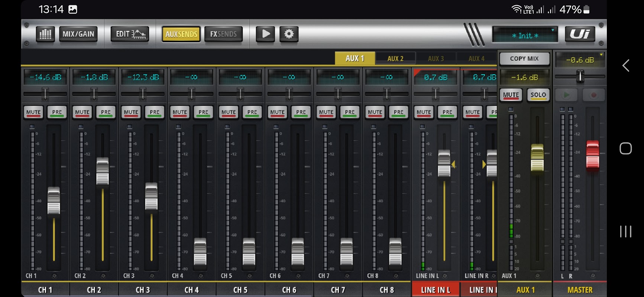This screenshot has width=644, height=297.
Task: Click the MIX/GAIN button
Action: [x=78, y=34]
